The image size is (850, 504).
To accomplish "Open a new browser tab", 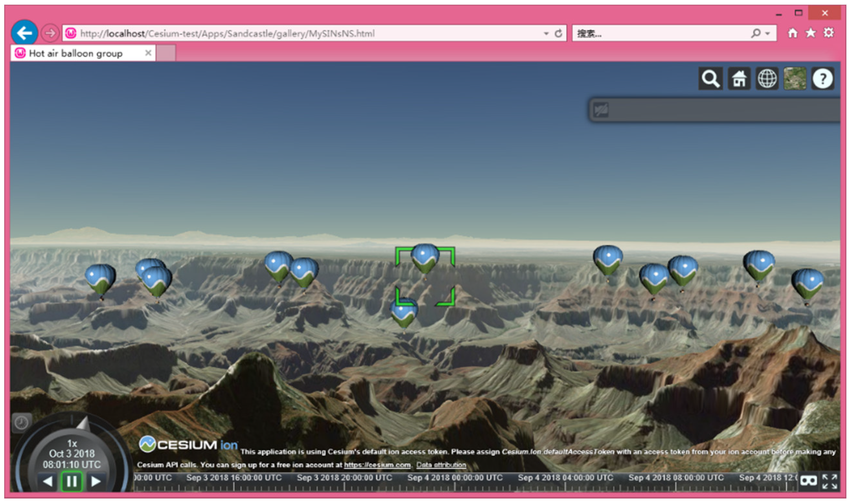I will click(x=166, y=53).
